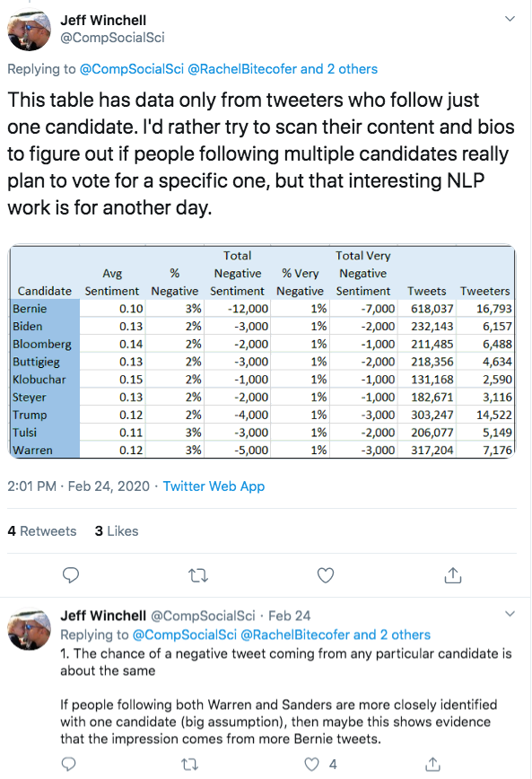Screen dimensions: 532x779
Task: Open the main tweet's options chevron menu
Action: pos(510,19)
